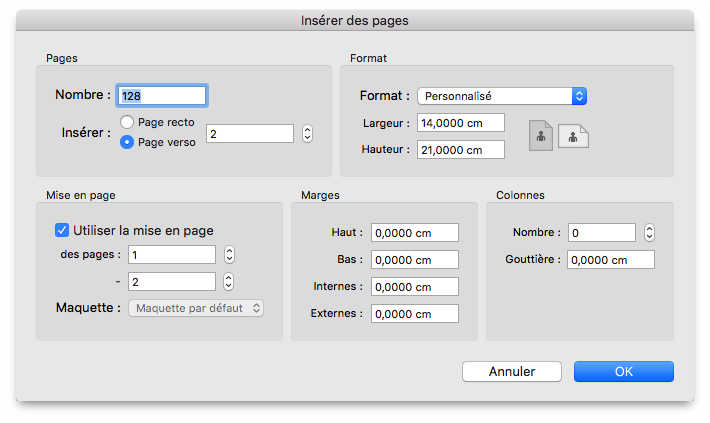This screenshot has width=710, height=423.
Task: Choose the Page verso radio button
Action: coord(127,142)
